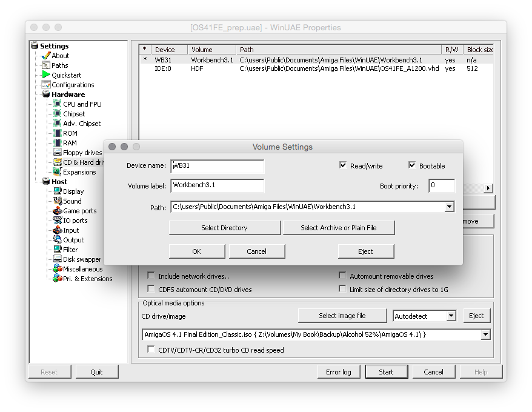Click the Miscellaneous icon
The width and height of the screenshot is (532, 412).
click(58, 269)
